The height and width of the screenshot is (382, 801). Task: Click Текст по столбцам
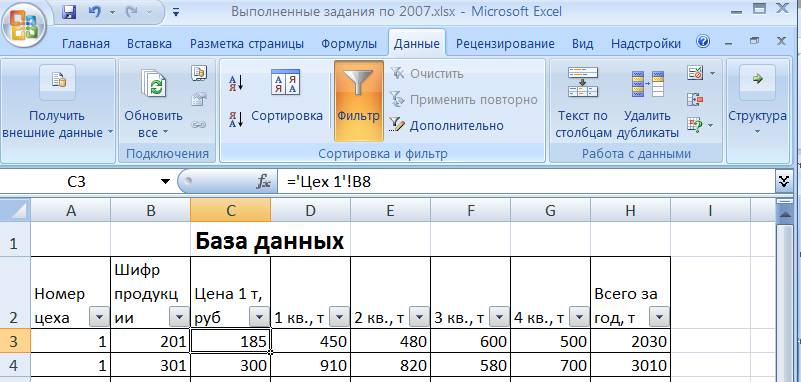[583, 102]
